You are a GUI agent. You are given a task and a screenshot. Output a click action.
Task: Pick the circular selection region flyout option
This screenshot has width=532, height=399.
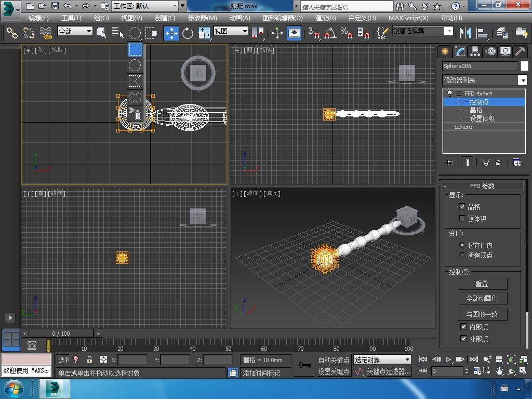click(135, 65)
